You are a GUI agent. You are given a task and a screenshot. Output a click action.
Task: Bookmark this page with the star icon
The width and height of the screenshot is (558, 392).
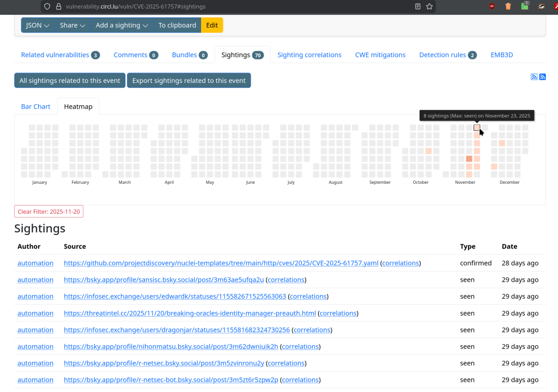pyautogui.click(x=429, y=7)
